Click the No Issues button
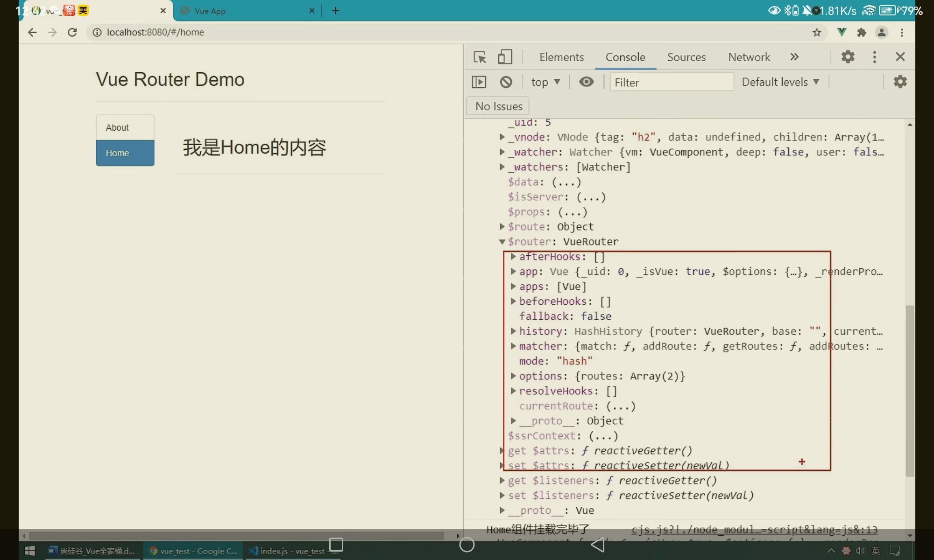 point(498,106)
